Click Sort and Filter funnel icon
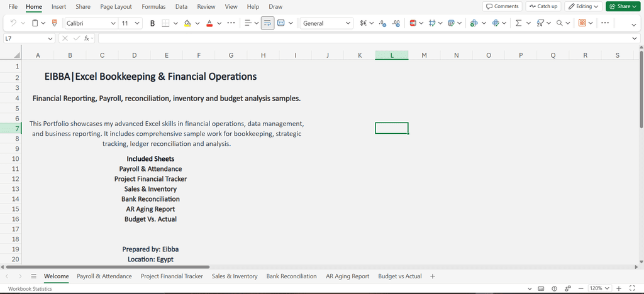The width and height of the screenshot is (644, 294). (x=540, y=23)
